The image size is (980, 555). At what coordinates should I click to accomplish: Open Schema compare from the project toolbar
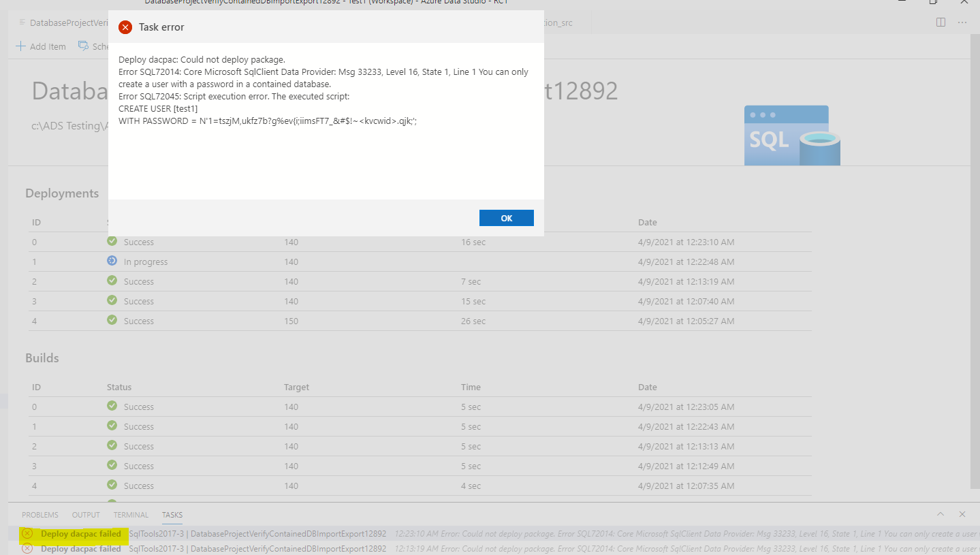[x=93, y=46]
